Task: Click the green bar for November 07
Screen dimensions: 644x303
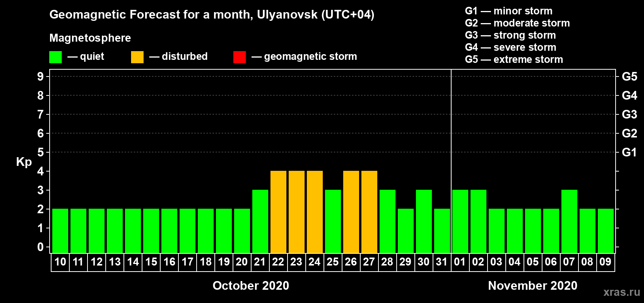Action: click(569, 222)
